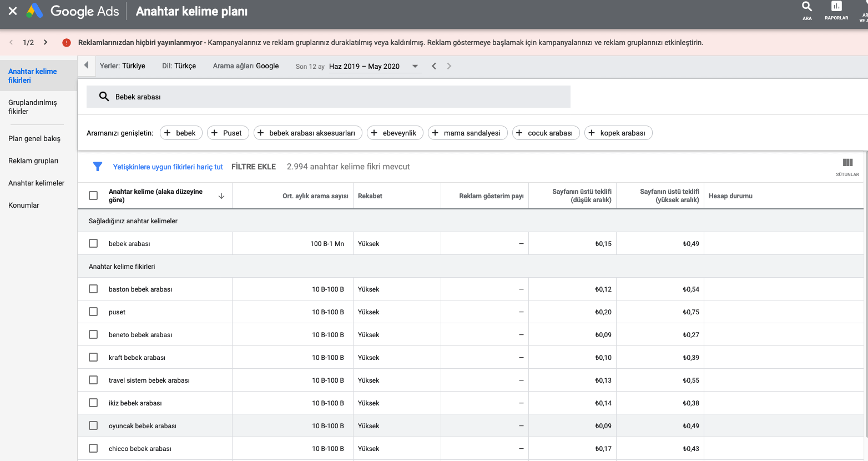868x461 pixels.
Task: Toggle the select-all header checkbox
Action: click(x=93, y=196)
